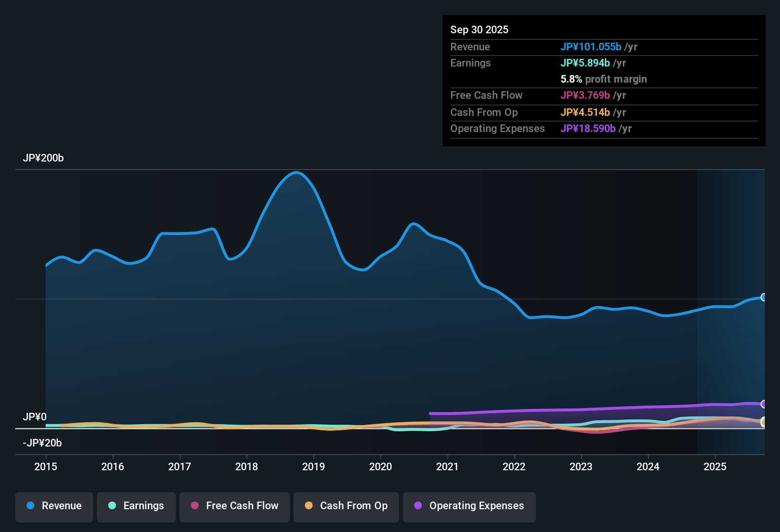Click the blue Revenue line at its 2018 peak
Screen dimensions: 780x532
point(296,173)
